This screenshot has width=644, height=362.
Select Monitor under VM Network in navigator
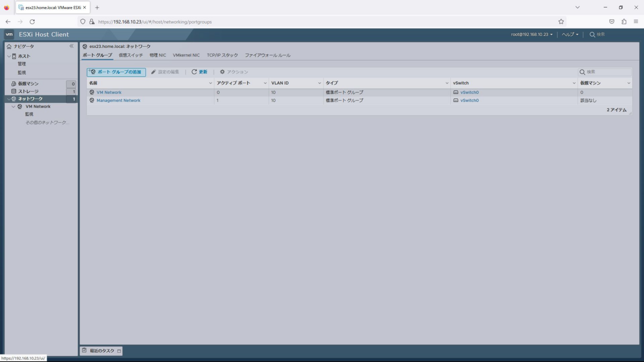tap(29, 114)
